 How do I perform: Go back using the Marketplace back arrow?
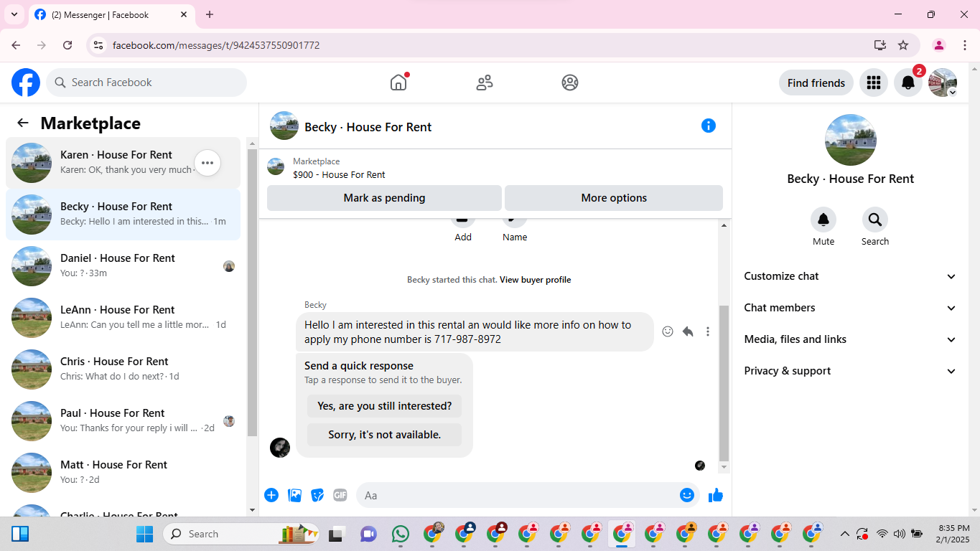(x=23, y=123)
